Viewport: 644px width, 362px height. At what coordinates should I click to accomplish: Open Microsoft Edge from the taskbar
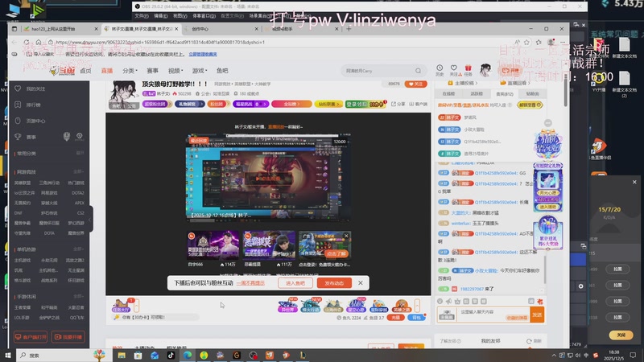coord(188,355)
